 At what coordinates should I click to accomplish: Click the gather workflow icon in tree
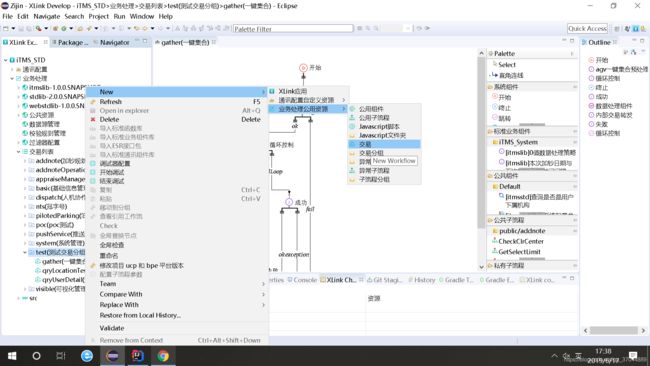coord(38,261)
